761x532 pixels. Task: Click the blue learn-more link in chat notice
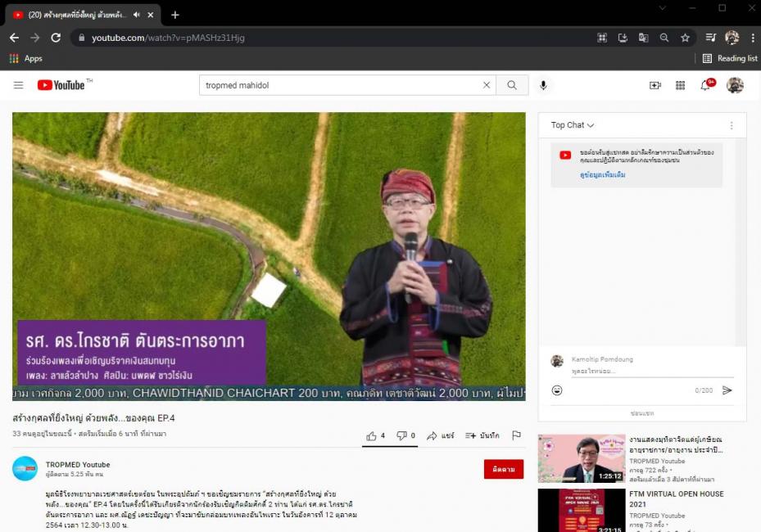[x=602, y=174]
